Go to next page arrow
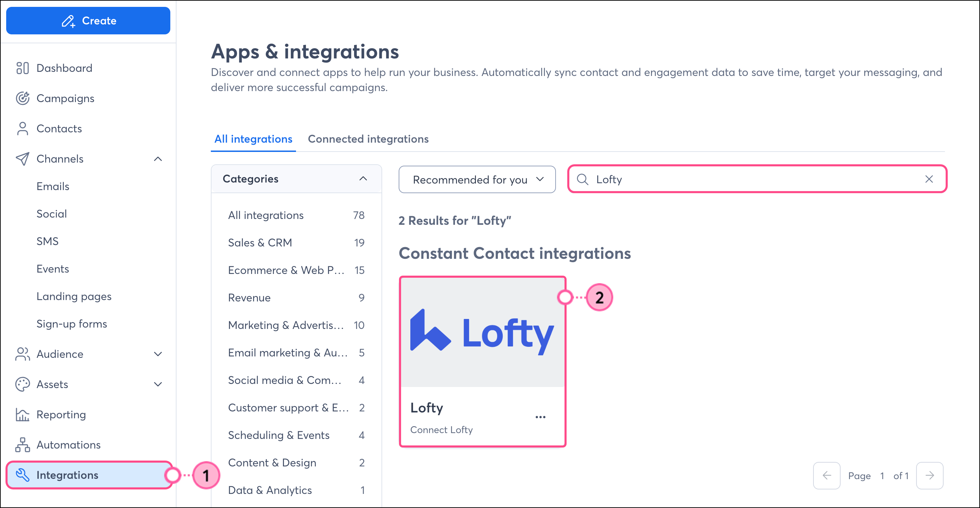Image resolution: width=980 pixels, height=508 pixels. click(x=930, y=475)
